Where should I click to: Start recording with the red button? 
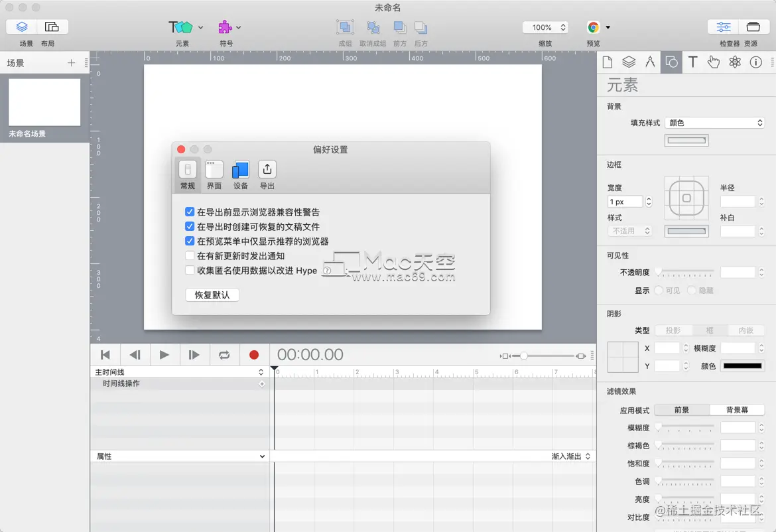254,355
